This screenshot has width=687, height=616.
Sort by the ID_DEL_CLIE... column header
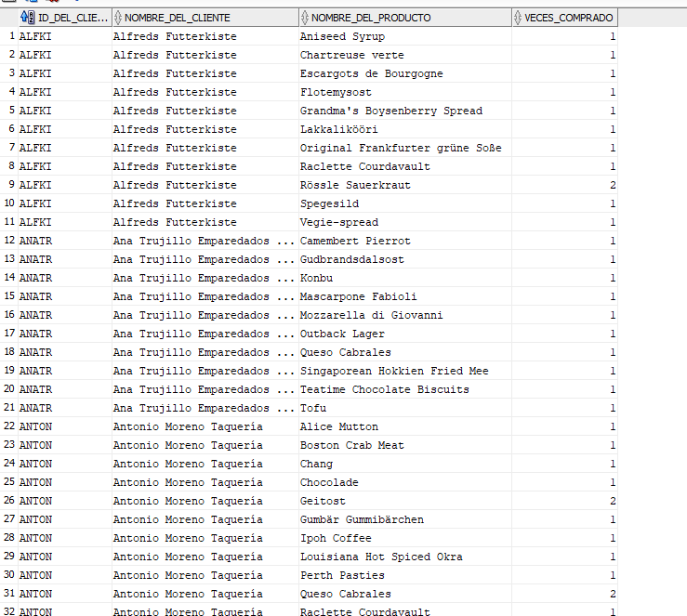65,18
